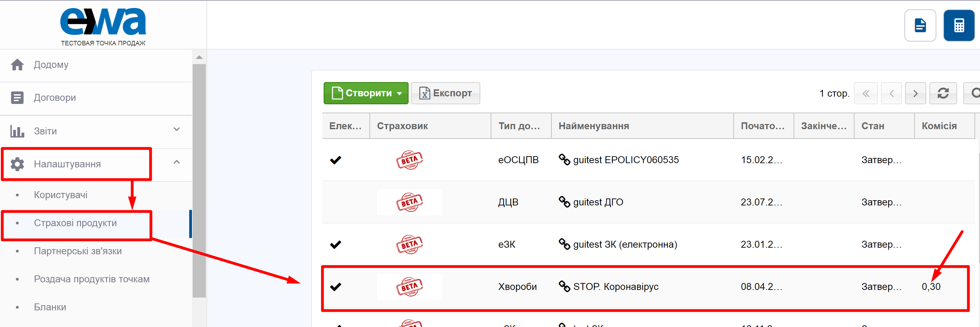Click link icon beside guitest ДГО
This screenshot has height=327, width=980.
(x=564, y=202)
